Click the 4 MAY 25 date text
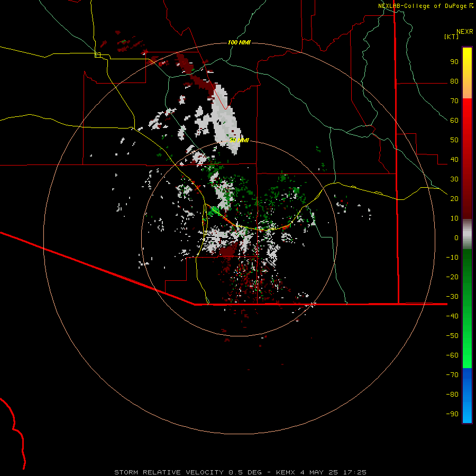This screenshot has height=476, width=476. pos(319,472)
